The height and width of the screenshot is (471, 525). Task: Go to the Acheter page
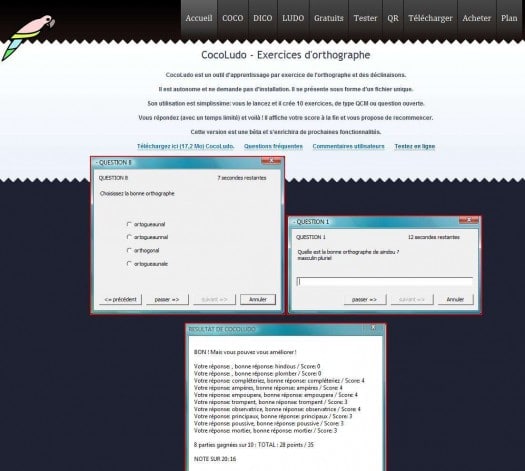coord(476,18)
